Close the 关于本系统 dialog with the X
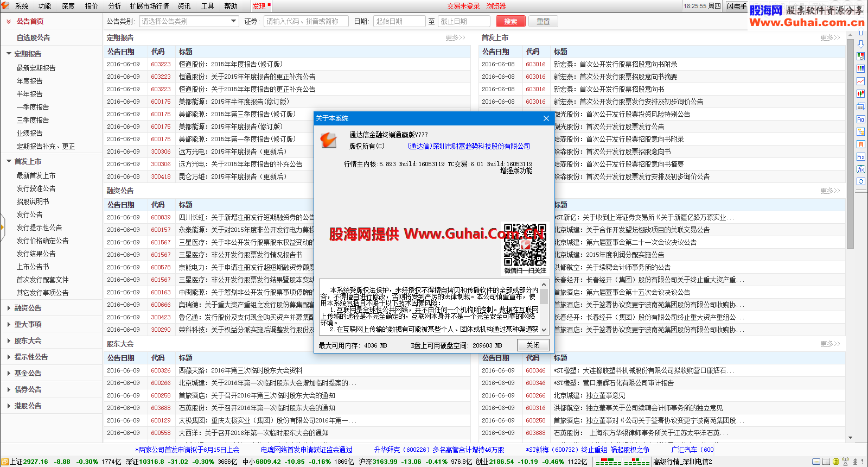This screenshot has width=868, height=467. coord(546,118)
